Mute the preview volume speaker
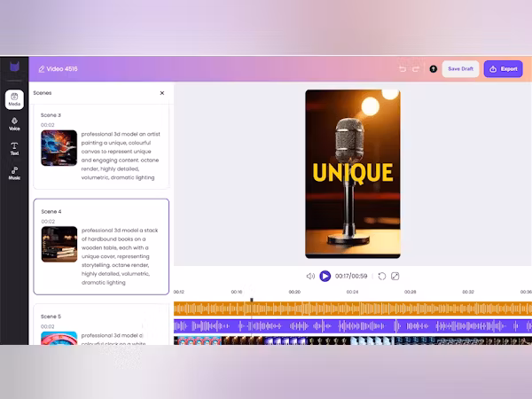 pyautogui.click(x=310, y=277)
